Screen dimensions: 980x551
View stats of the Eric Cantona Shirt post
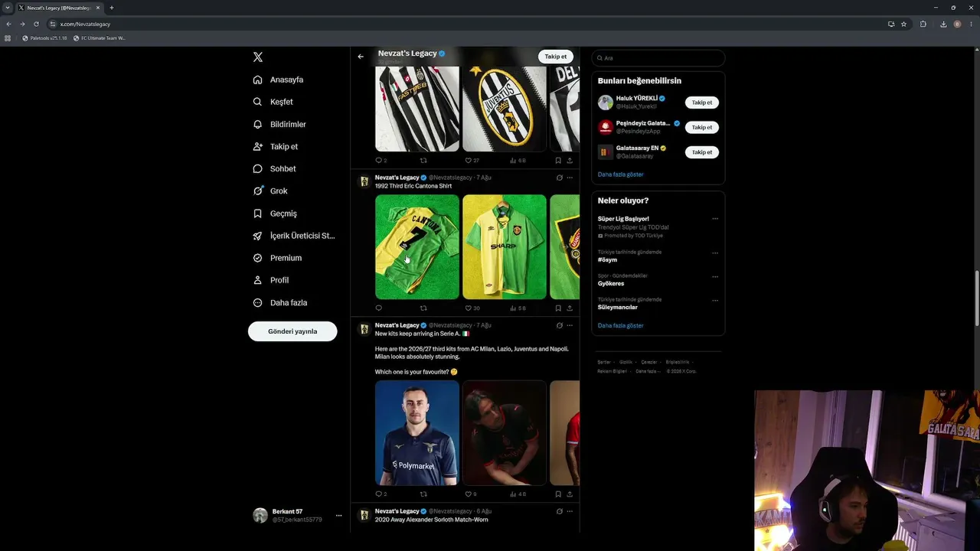point(518,308)
